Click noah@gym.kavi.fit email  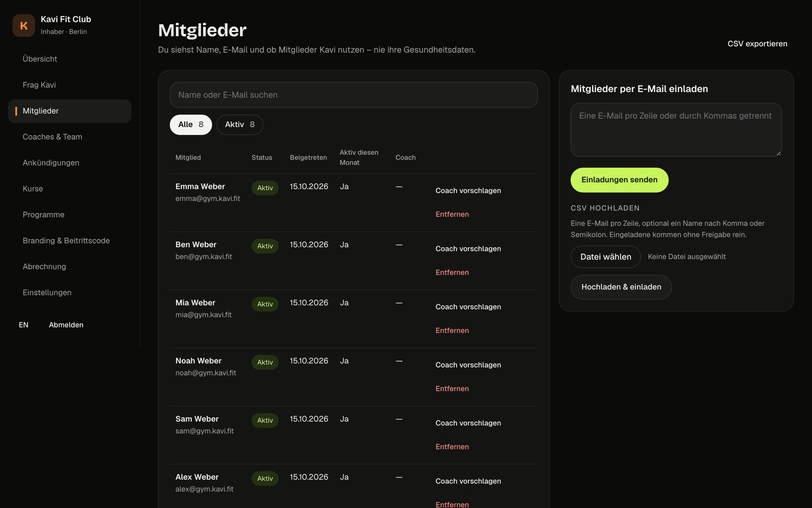(206, 373)
